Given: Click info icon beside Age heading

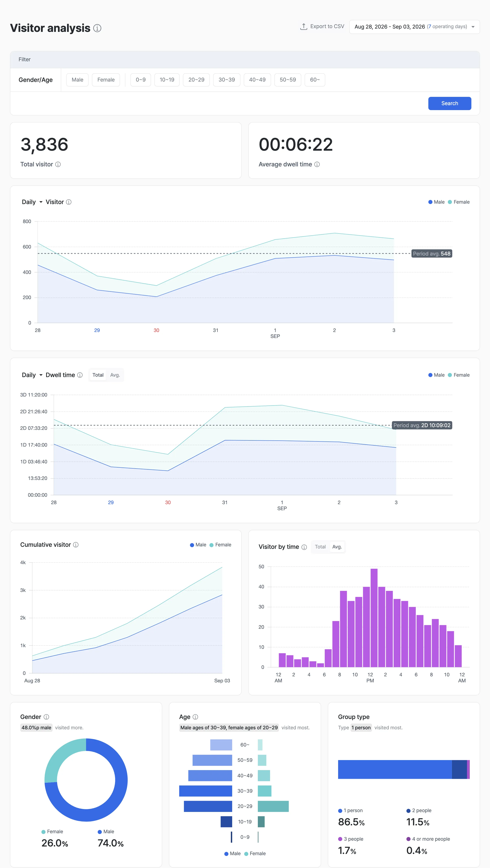Looking at the screenshot, I should [196, 717].
